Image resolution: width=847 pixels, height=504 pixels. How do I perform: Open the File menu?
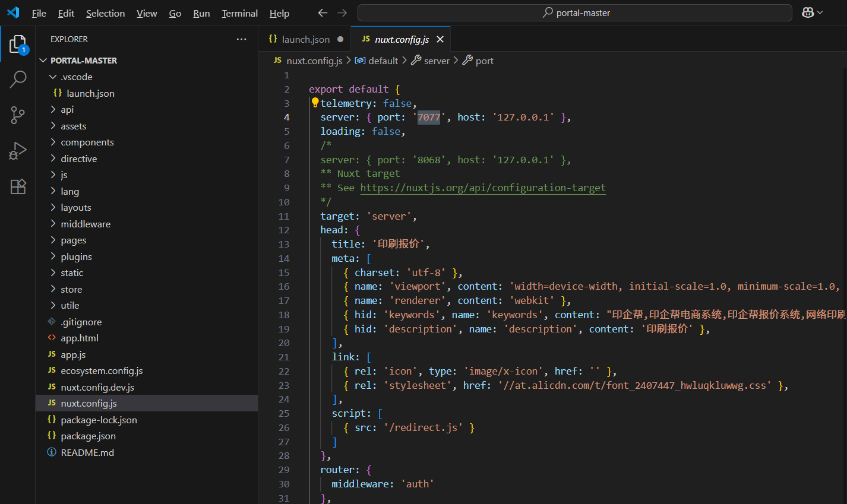[x=39, y=13]
